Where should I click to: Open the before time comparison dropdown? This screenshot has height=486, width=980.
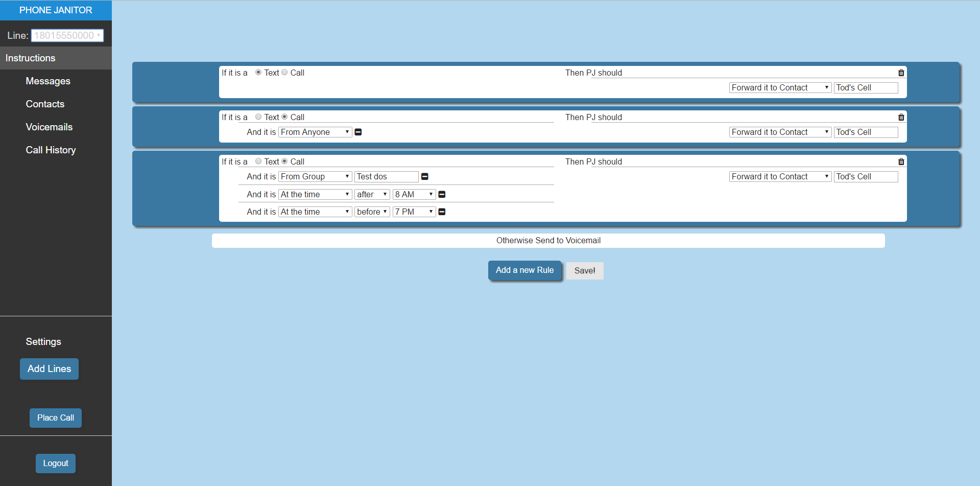click(x=372, y=212)
